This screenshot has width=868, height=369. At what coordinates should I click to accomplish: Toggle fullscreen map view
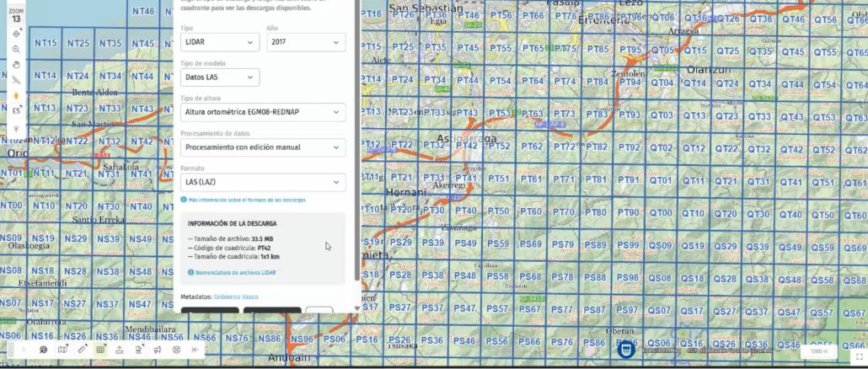[859, 356]
